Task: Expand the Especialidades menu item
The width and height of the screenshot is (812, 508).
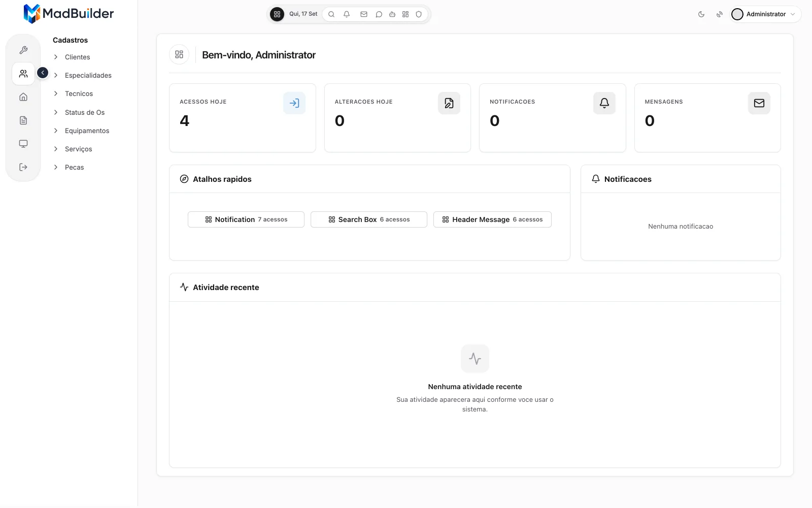Action: (87, 75)
